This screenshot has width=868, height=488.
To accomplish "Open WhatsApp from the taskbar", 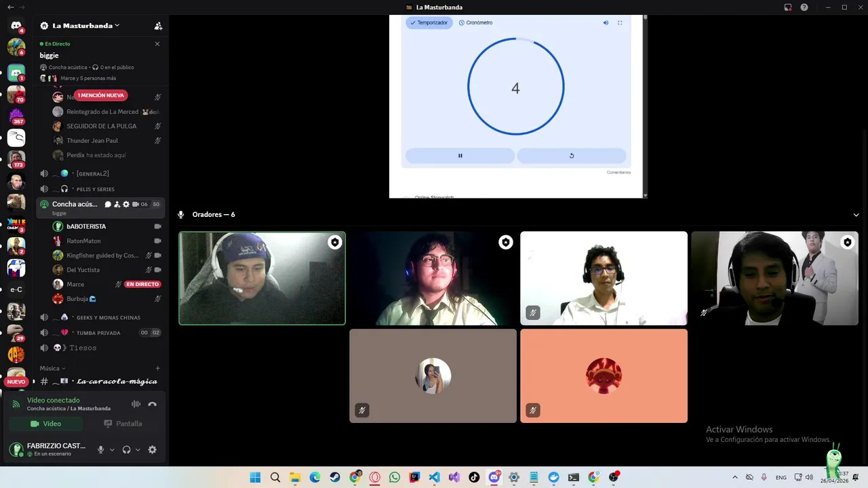I will pyautogui.click(x=395, y=477).
